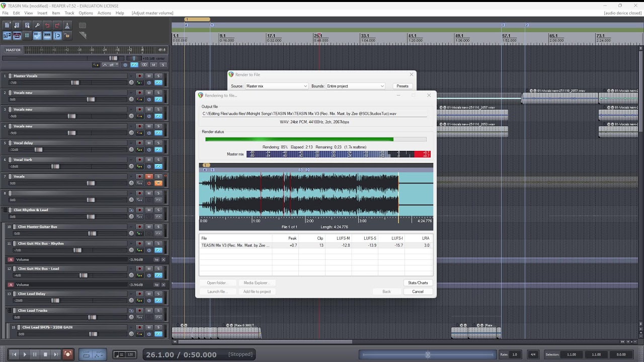Screen dimensions: 644x362
Task: Open routing for Vocal delay track
Action: tap(139, 149)
